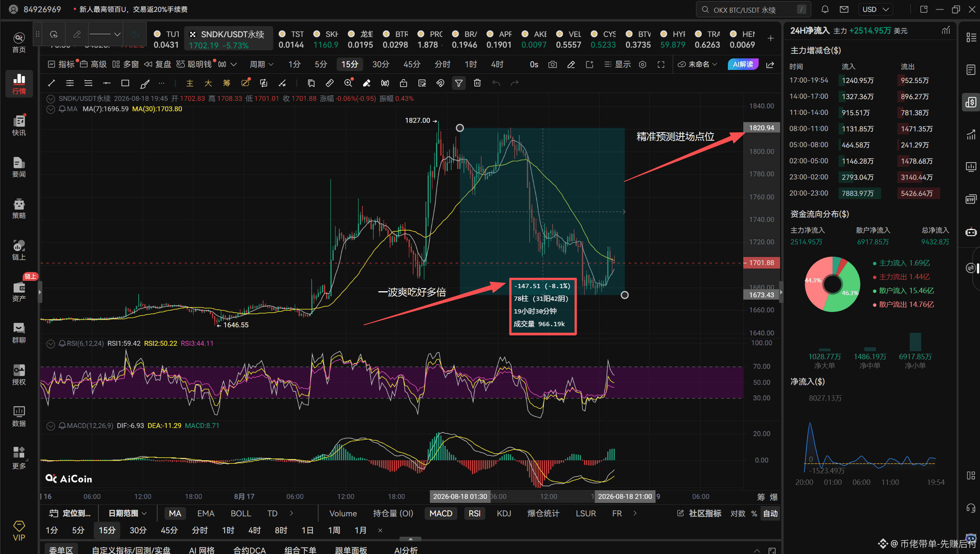Click the share arrow beside AI解读
The height and width of the screenshot is (554, 980).
(770, 65)
